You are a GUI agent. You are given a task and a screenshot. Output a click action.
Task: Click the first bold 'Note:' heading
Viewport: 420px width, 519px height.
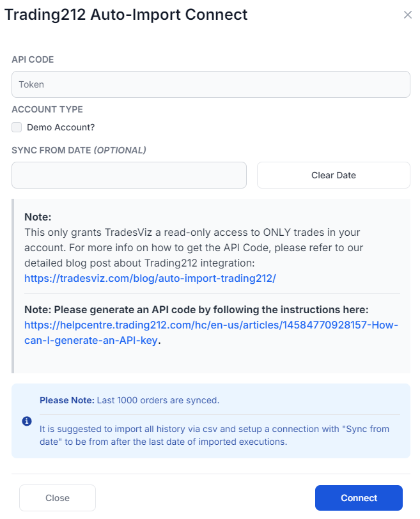click(38, 217)
